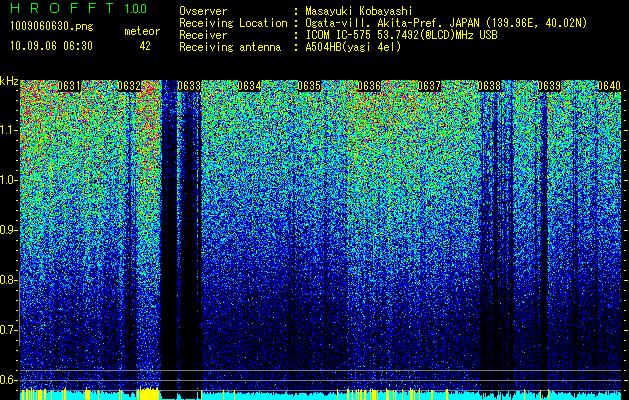Viewport: 629px width, 400px height.
Task: Click the date 10.09.06 06:30
Action: 51,46
